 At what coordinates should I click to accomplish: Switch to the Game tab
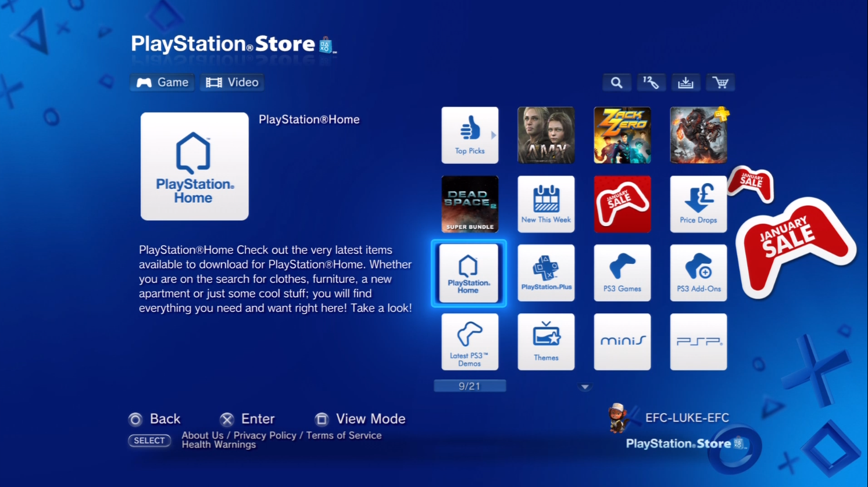tap(162, 82)
